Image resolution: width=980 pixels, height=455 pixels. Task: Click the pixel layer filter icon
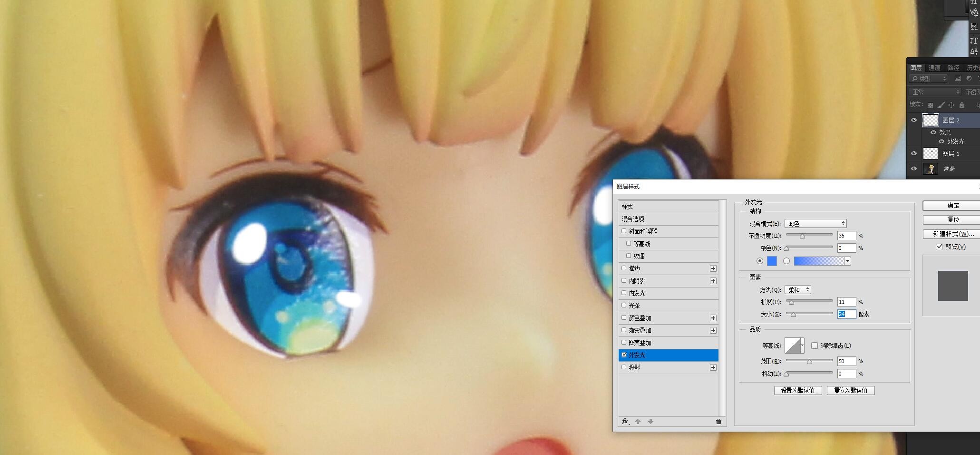[x=958, y=79]
